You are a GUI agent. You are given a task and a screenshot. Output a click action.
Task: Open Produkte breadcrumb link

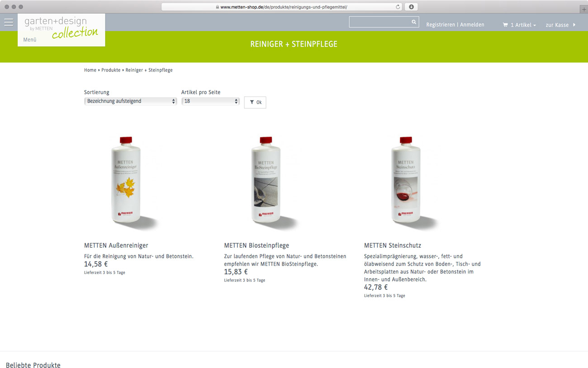click(111, 70)
